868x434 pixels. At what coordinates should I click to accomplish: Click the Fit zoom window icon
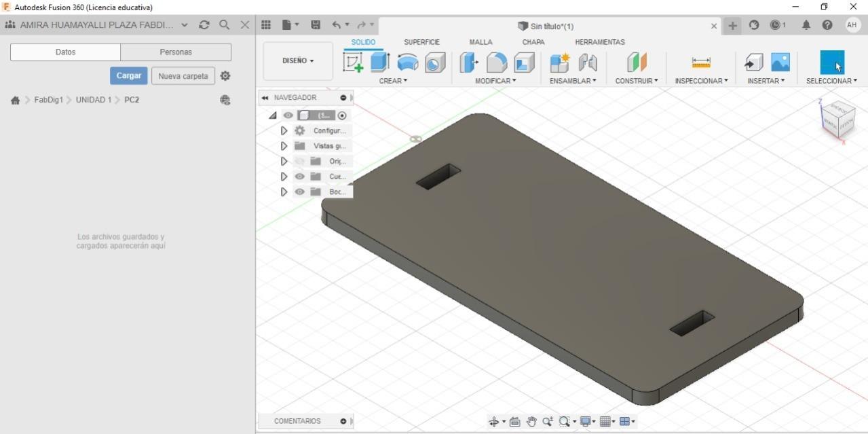pos(564,422)
